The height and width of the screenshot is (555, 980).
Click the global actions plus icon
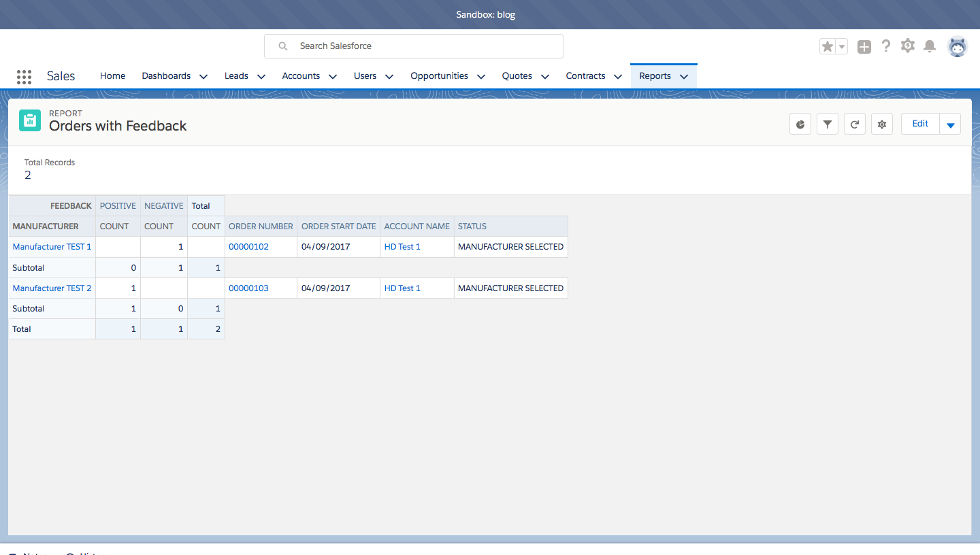[x=864, y=46]
